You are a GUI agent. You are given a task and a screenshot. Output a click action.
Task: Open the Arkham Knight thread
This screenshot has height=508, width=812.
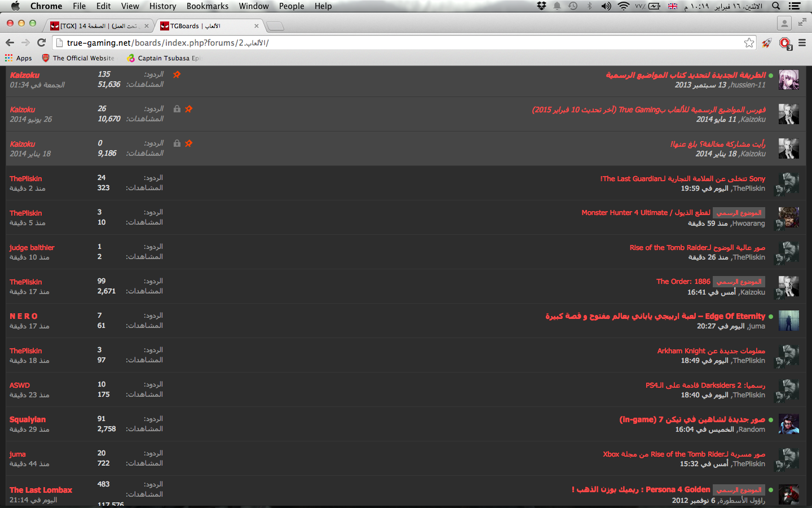click(711, 351)
